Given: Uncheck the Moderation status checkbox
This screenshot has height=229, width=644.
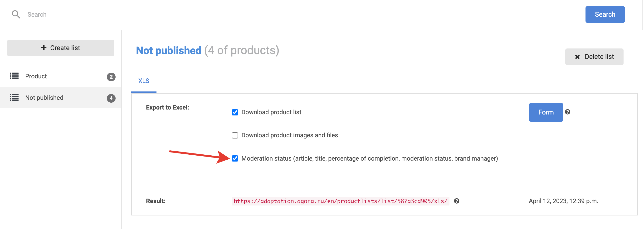Looking at the screenshot, I should [x=235, y=159].
